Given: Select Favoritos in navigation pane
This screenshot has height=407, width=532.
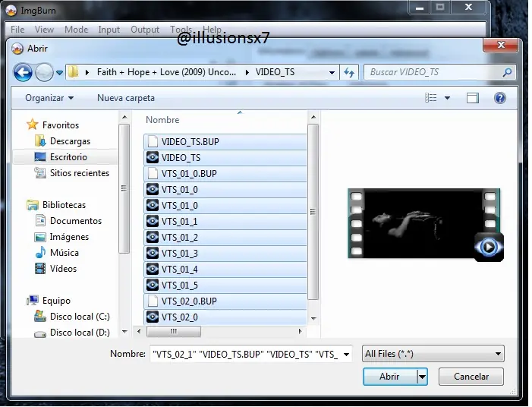Looking at the screenshot, I should coord(61,125).
